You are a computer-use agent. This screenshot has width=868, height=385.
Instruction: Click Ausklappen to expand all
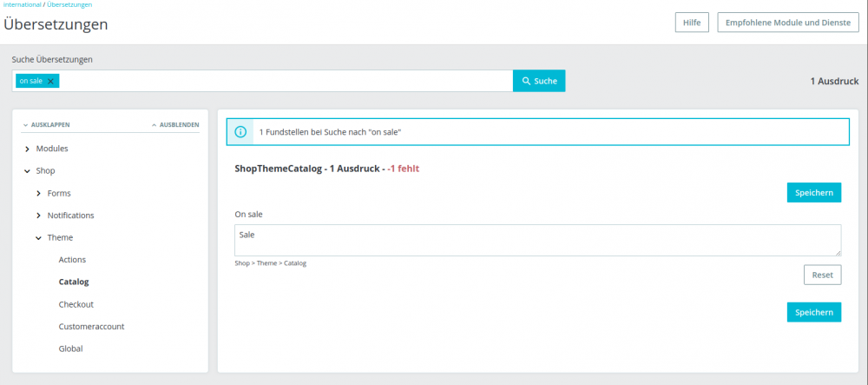tap(47, 125)
